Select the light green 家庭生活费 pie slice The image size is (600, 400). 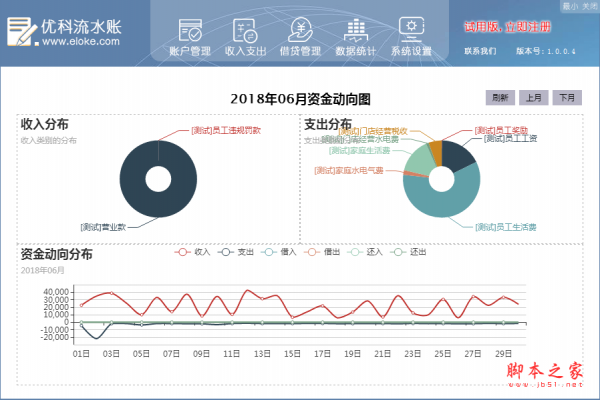coord(420,161)
